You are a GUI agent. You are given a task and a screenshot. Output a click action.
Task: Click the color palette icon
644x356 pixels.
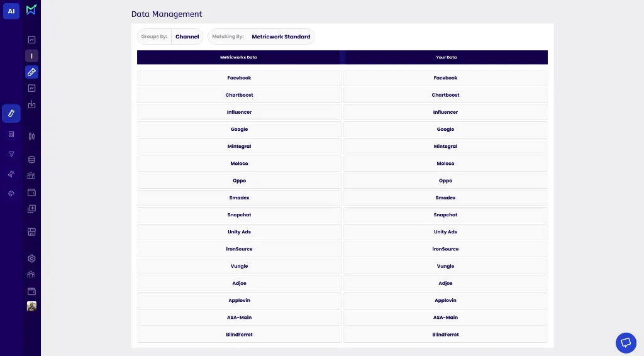11,193
